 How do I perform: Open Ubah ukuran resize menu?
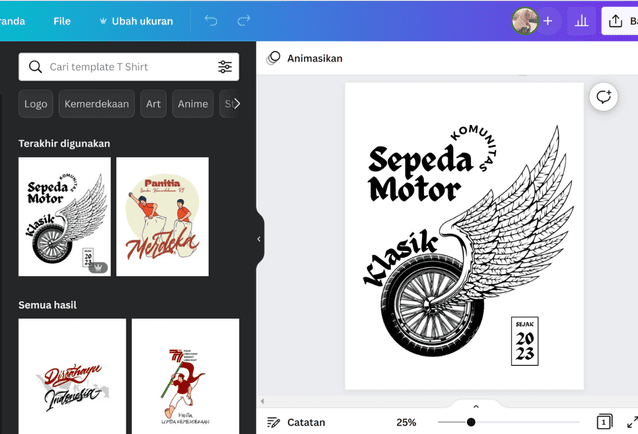click(x=136, y=21)
